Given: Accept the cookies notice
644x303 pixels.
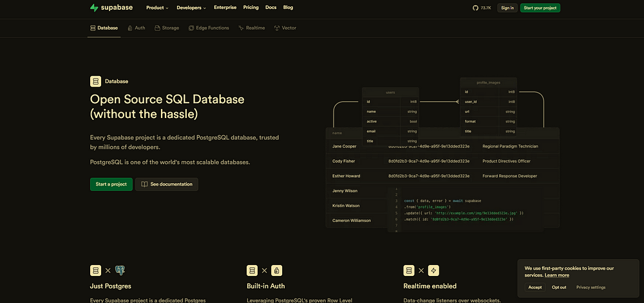Looking at the screenshot, I should click(535, 287).
